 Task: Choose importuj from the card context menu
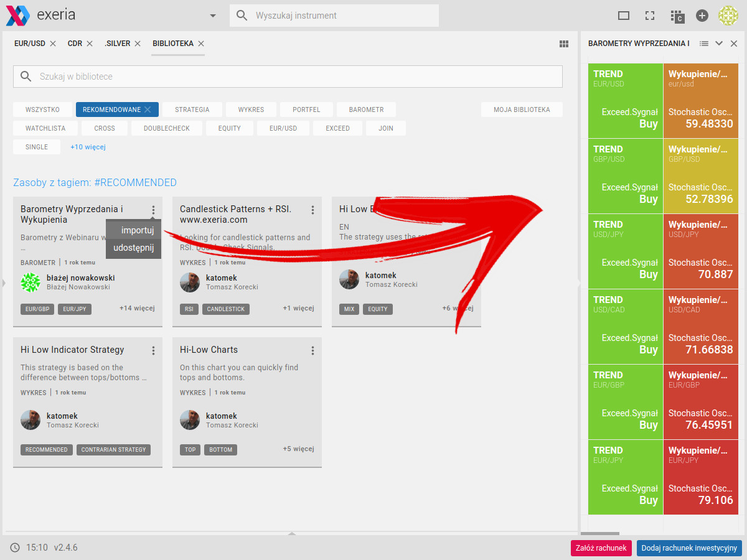(x=134, y=230)
